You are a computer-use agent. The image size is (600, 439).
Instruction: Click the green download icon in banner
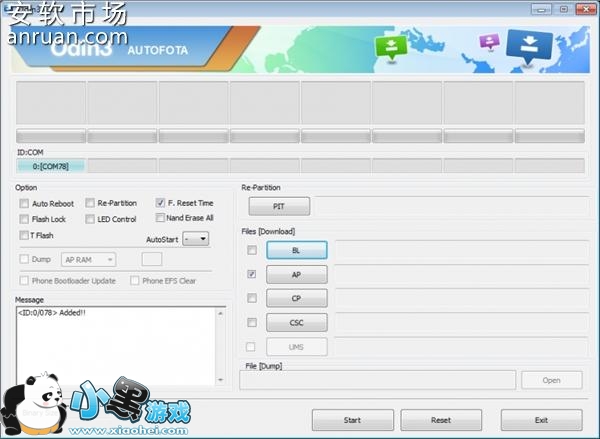pos(391,47)
